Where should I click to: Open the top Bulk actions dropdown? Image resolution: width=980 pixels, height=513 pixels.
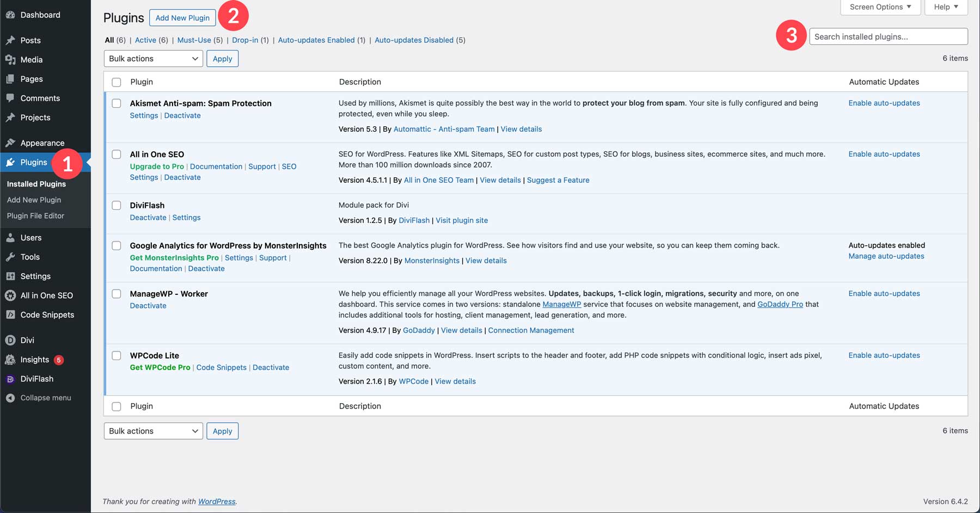click(153, 59)
